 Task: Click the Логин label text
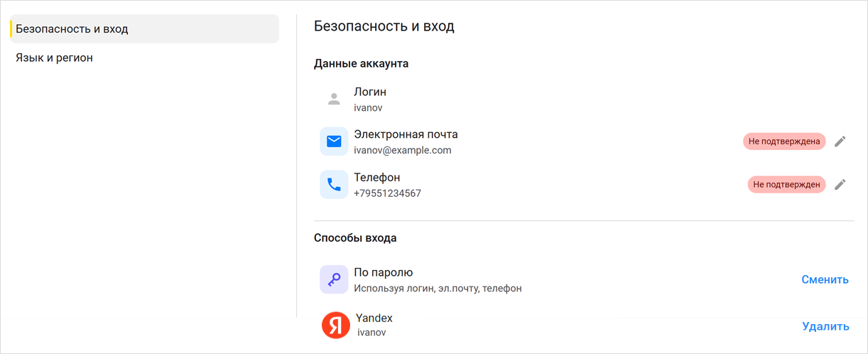370,92
